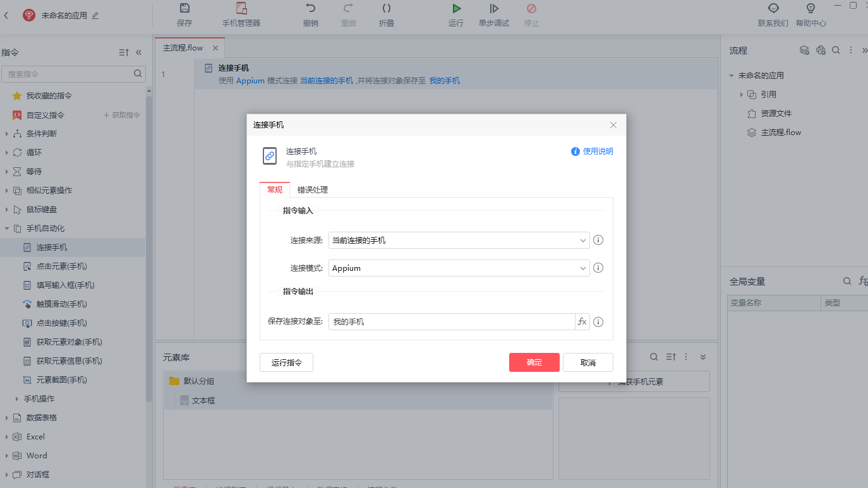
Task: Click the fx button beside 我的手机
Action: 582,322
